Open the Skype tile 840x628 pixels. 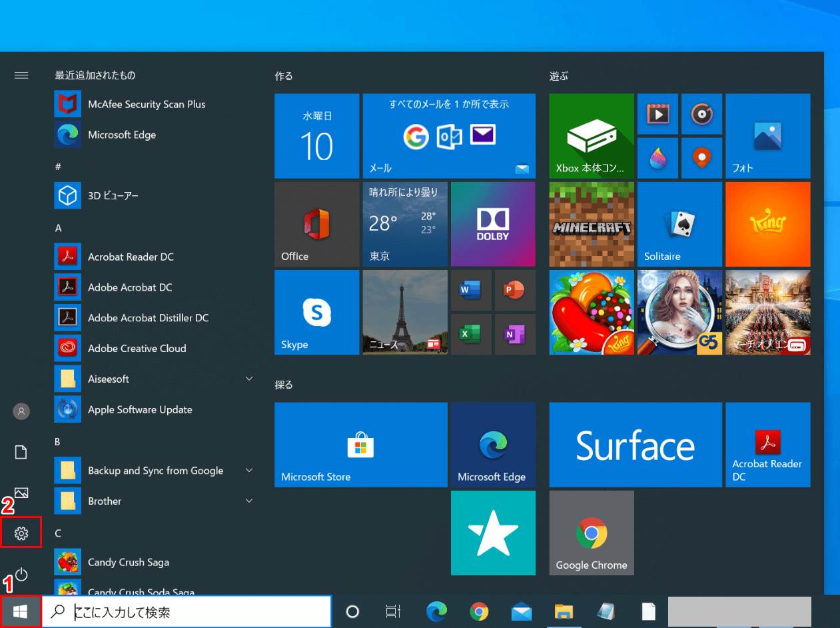[317, 312]
